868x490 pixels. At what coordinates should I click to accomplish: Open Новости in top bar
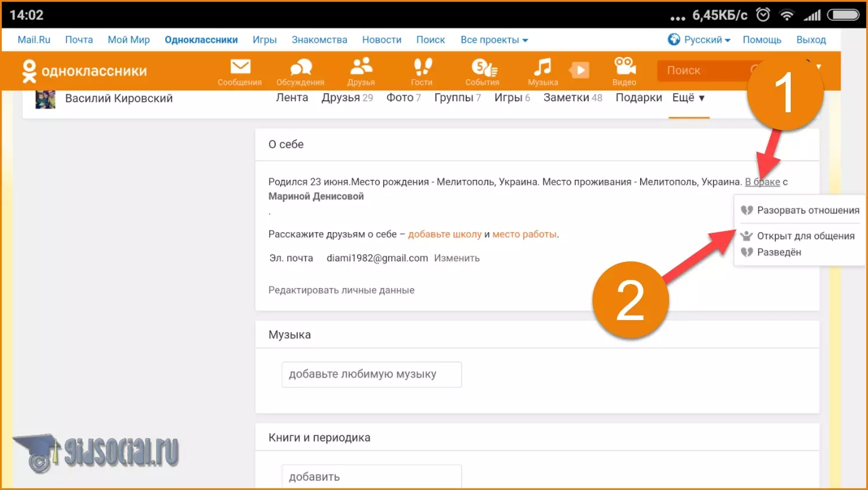tap(381, 40)
